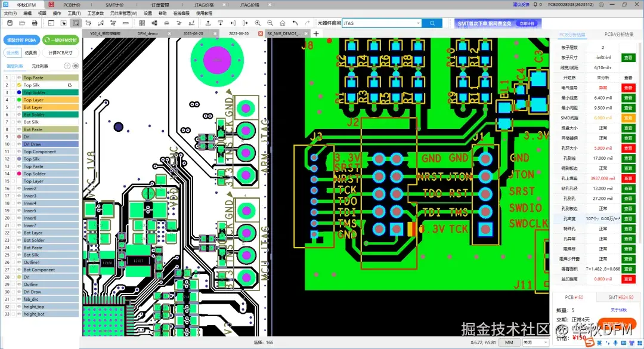Click the SMT首次下单 promotional banner
This screenshot has height=349, width=644.
(x=498, y=23)
